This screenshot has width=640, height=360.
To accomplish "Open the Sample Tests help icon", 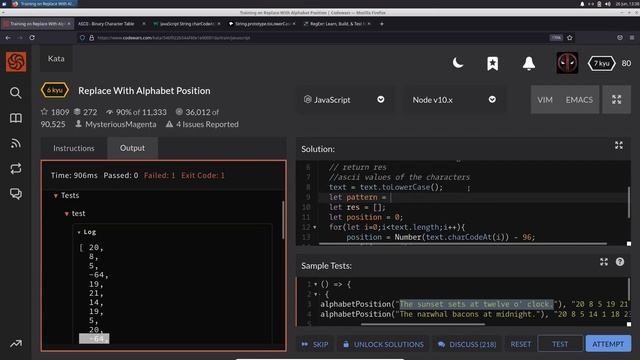I will (x=620, y=262).
